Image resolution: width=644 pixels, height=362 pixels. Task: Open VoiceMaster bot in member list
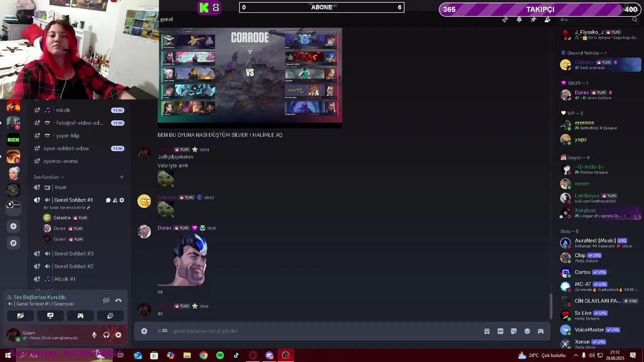[x=600, y=330]
